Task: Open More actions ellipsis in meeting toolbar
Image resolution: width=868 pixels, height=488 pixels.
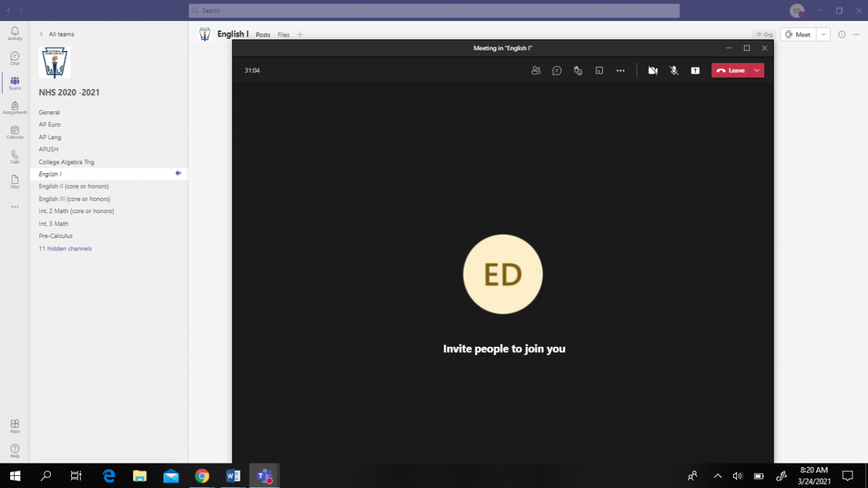Action: pos(620,71)
